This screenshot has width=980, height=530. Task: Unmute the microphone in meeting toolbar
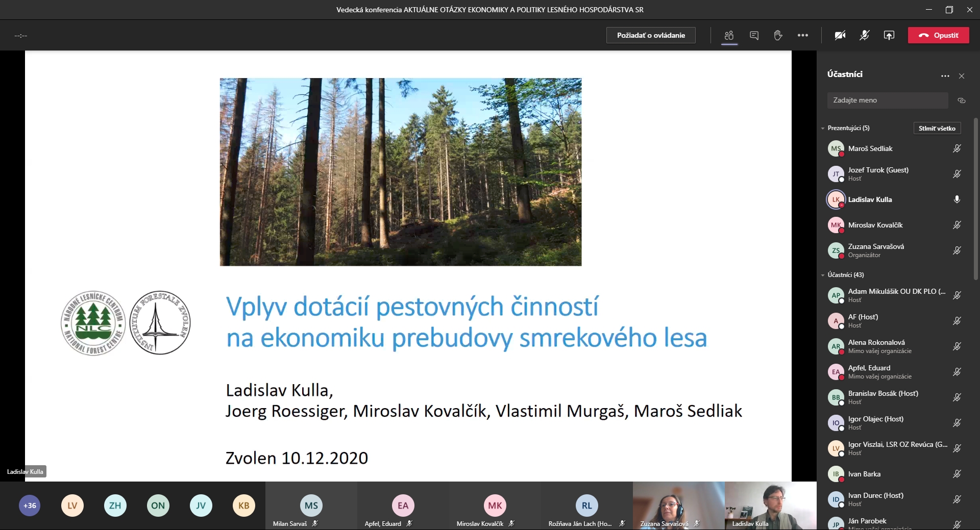[864, 35]
